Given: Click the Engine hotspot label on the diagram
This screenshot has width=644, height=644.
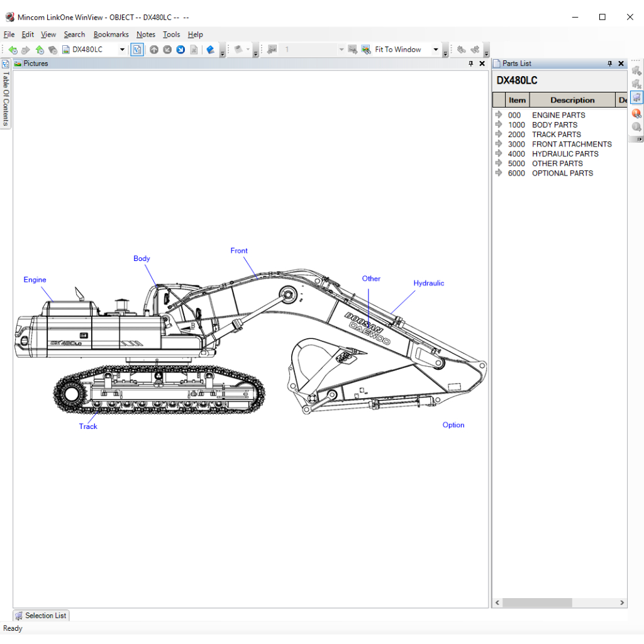Looking at the screenshot, I should pyautogui.click(x=35, y=280).
